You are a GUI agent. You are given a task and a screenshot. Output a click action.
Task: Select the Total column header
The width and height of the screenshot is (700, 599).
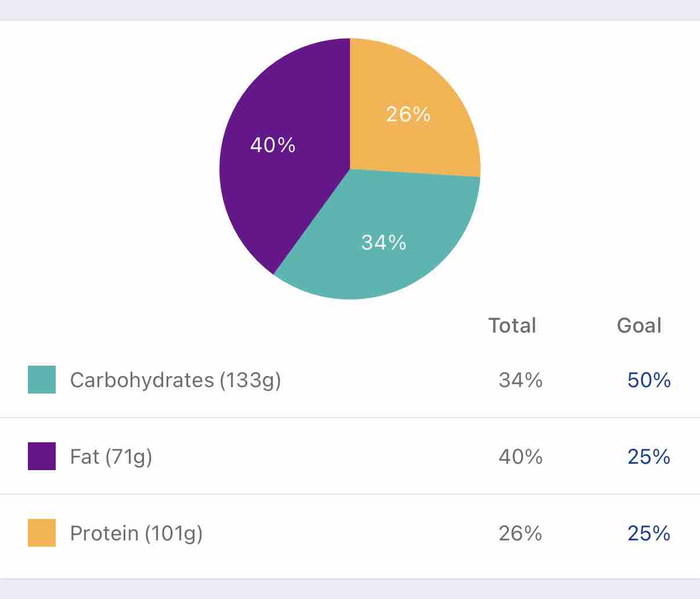click(x=512, y=326)
